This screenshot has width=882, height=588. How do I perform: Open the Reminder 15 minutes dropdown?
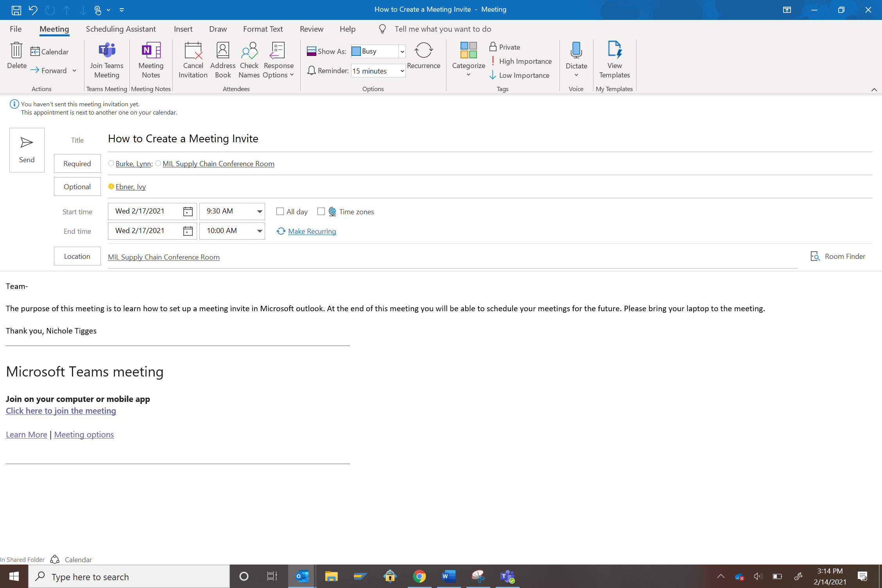tap(402, 71)
